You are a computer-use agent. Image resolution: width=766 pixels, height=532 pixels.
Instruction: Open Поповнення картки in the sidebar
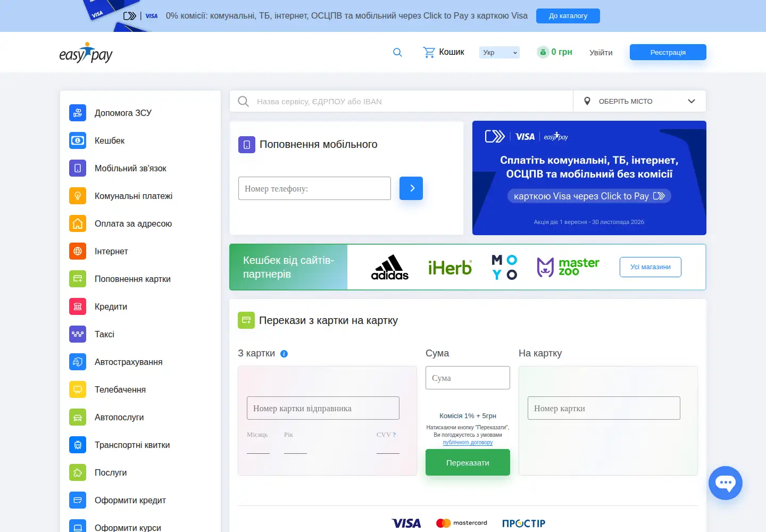[132, 279]
